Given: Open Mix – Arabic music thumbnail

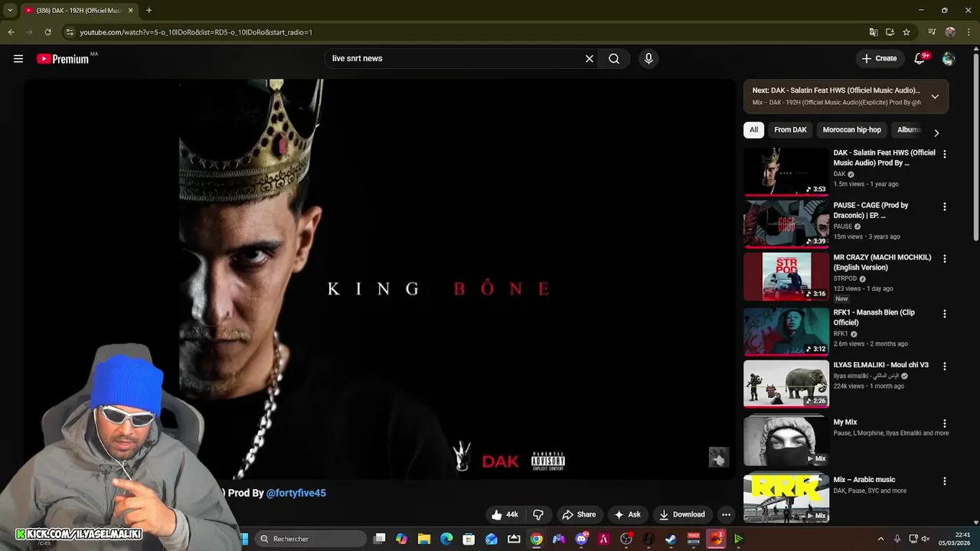Looking at the screenshot, I should (786, 497).
